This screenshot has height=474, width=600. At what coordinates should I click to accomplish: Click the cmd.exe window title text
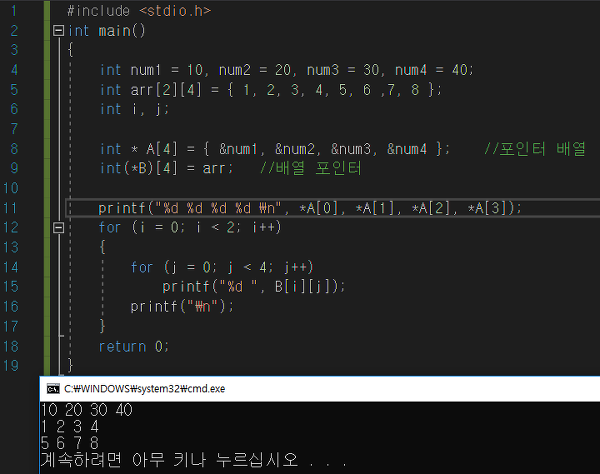pos(144,389)
